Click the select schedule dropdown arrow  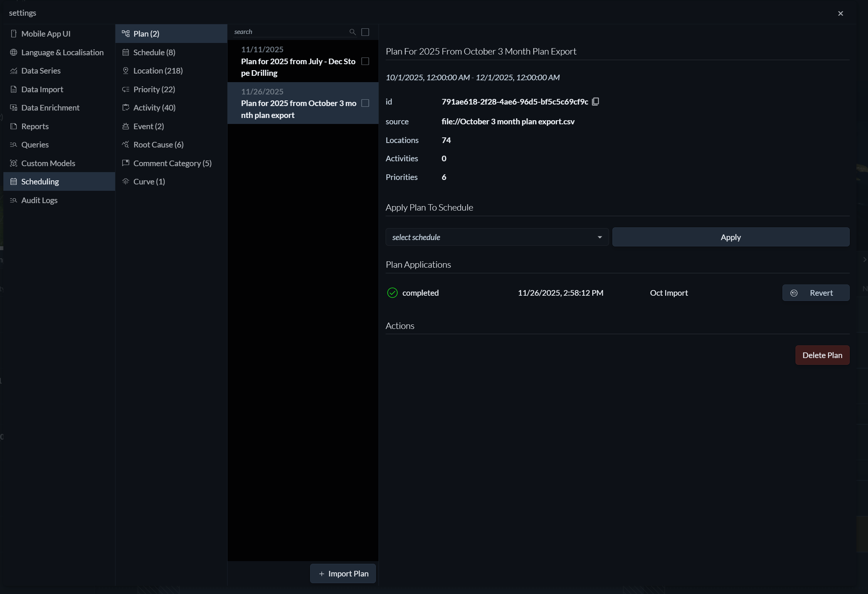click(600, 237)
